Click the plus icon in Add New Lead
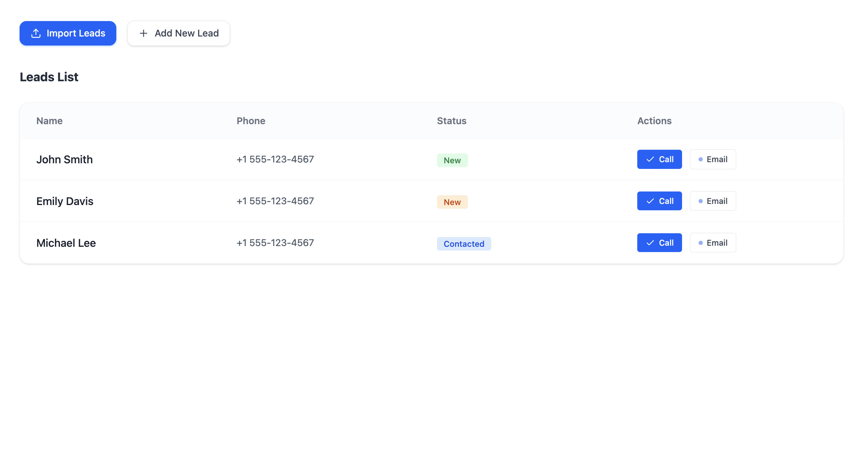This screenshot has height=468, width=868. click(x=143, y=33)
